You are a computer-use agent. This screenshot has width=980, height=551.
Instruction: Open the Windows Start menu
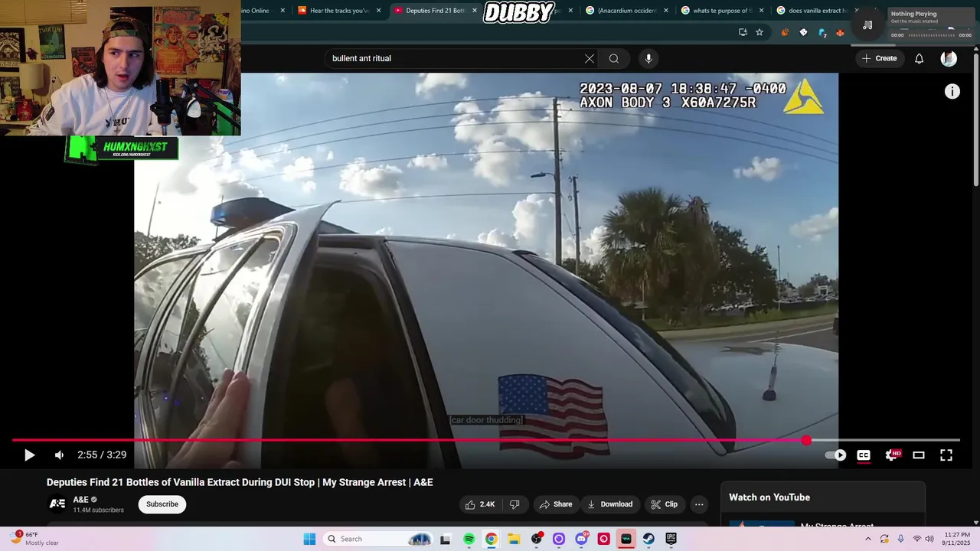(x=309, y=539)
